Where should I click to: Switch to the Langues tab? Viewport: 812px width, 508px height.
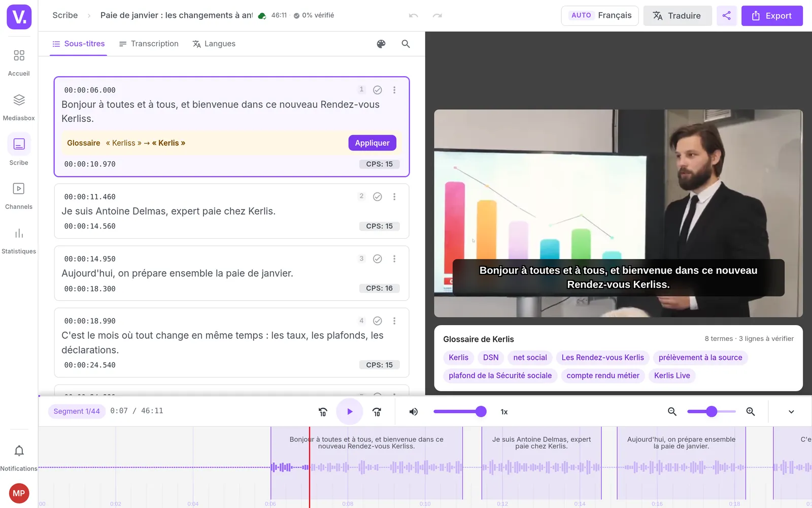[214, 44]
